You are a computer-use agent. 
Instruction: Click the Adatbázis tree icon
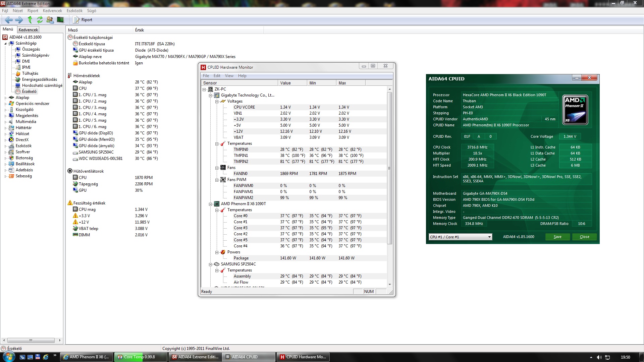pos(11,170)
